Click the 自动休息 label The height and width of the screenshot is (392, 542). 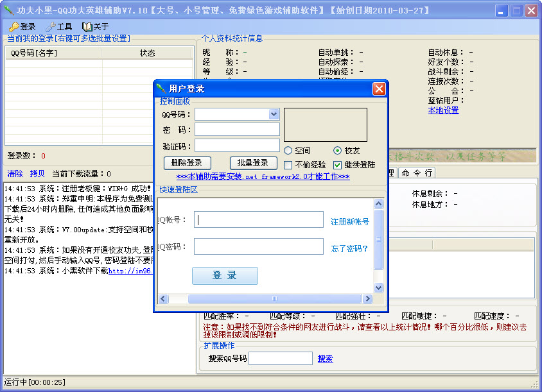(x=446, y=53)
